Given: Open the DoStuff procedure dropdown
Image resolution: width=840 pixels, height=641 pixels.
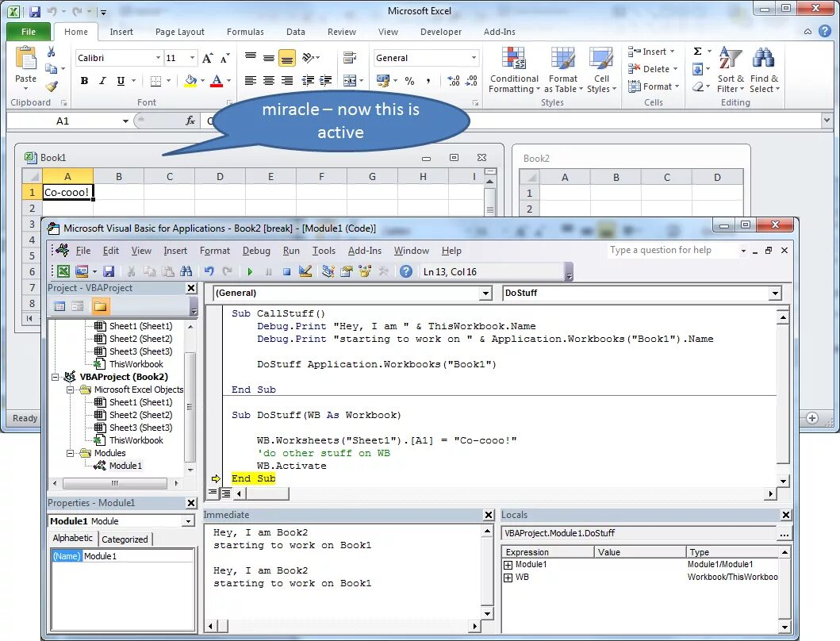Looking at the screenshot, I should 775,294.
